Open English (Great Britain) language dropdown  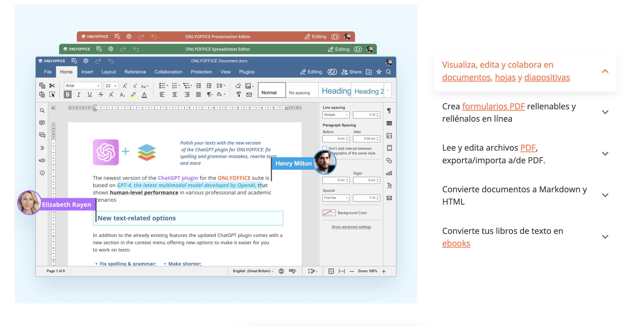[253, 271]
